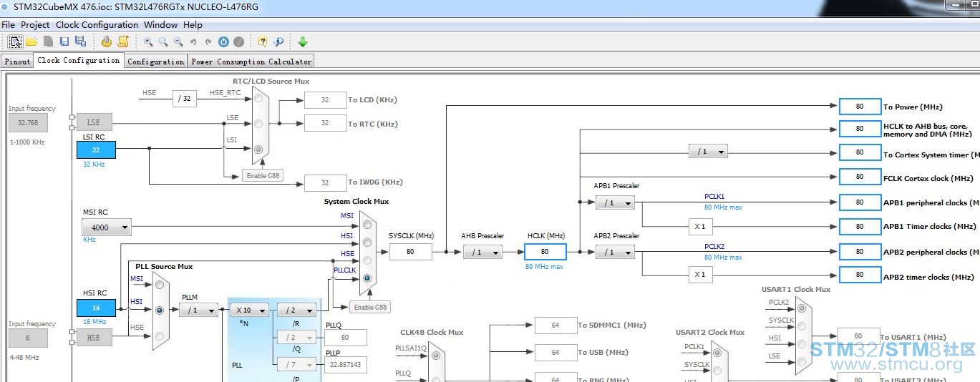Switch to Power Consumption Calculator tab
The height and width of the screenshot is (382, 980).
(x=251, y=62)
